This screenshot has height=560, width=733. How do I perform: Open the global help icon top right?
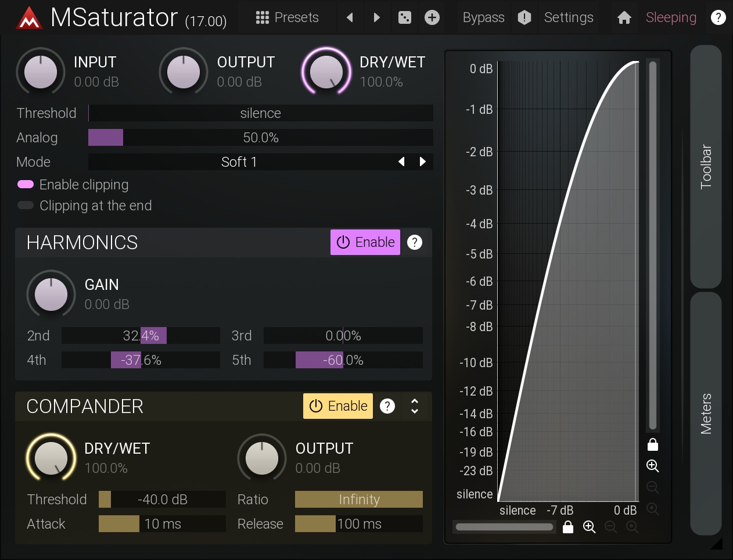click(718, 17)
